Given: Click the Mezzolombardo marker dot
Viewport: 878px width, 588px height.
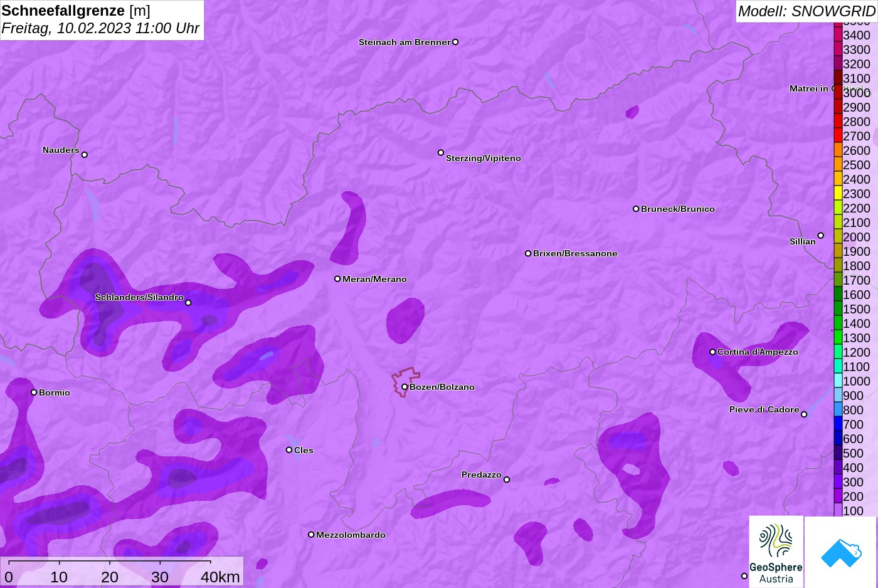Looking at the screenshot, I should pyautogui.click(x=311, y=535).
